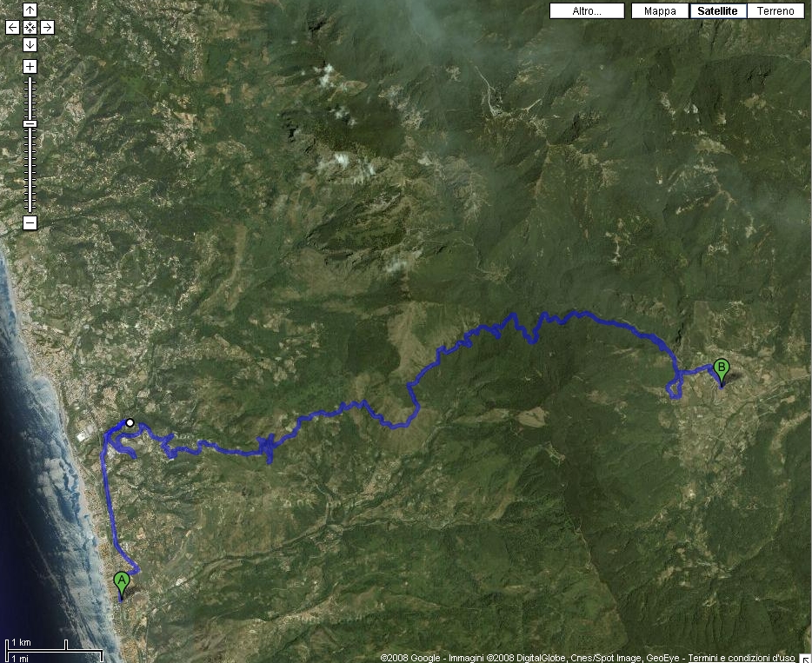Zoom in with the plus button

[x=30, y=66]
